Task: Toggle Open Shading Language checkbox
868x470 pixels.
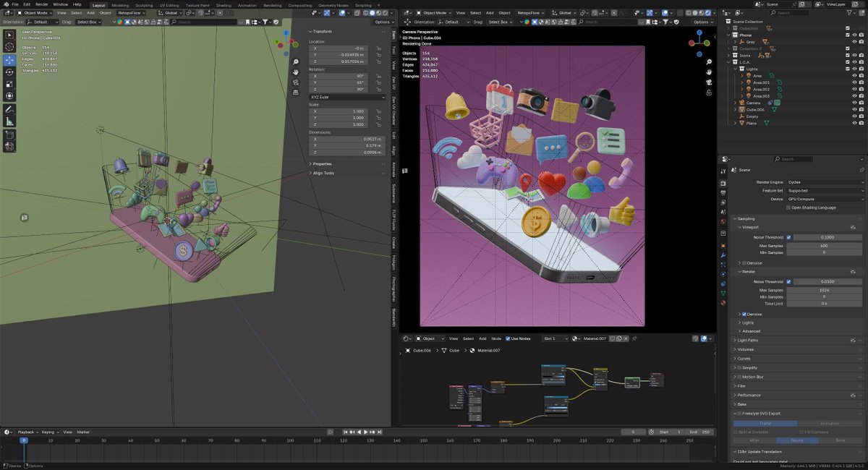Action: click(788, 208)
